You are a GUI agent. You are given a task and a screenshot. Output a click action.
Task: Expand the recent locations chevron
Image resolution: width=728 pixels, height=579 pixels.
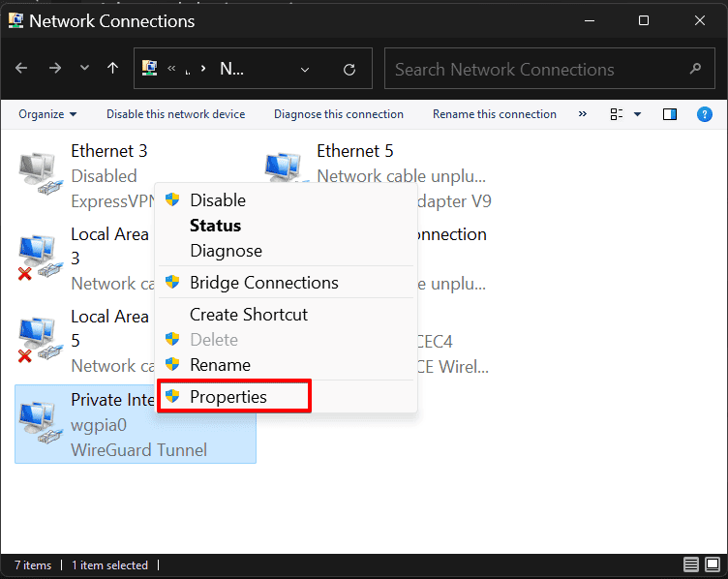click(x=85, y=69)
